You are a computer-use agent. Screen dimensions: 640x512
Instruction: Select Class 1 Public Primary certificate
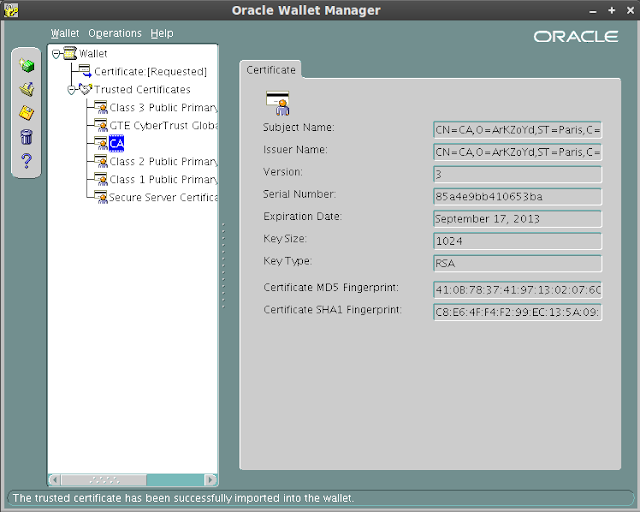[x=163, y=179]
